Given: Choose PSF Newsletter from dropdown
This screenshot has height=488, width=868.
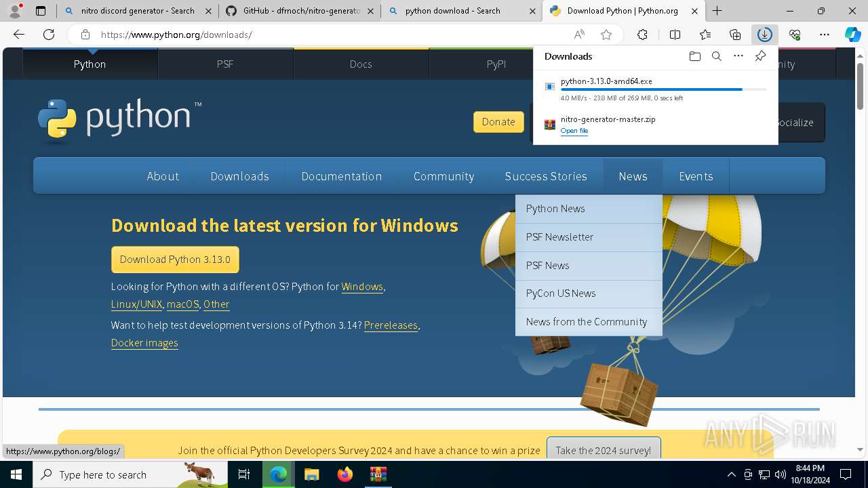Looking at the screenshot, I should pos(589,237).
